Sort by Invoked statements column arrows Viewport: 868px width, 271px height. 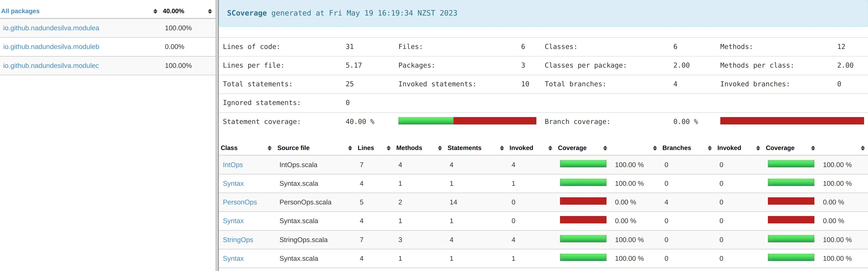tap(550, 148)
